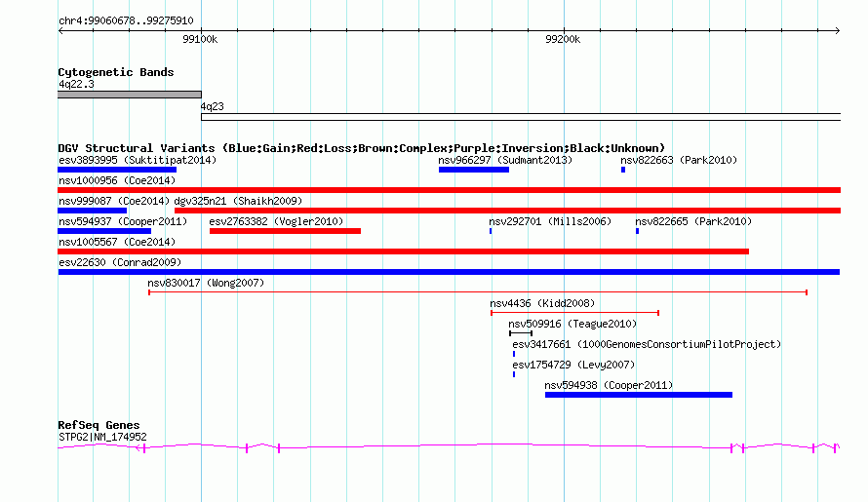Image resolution: width=868 pixels, height=502 pixels.
Task: Select the red nsv1000956 loss bar
Action: pyautogui.click(x=449, y=190)
